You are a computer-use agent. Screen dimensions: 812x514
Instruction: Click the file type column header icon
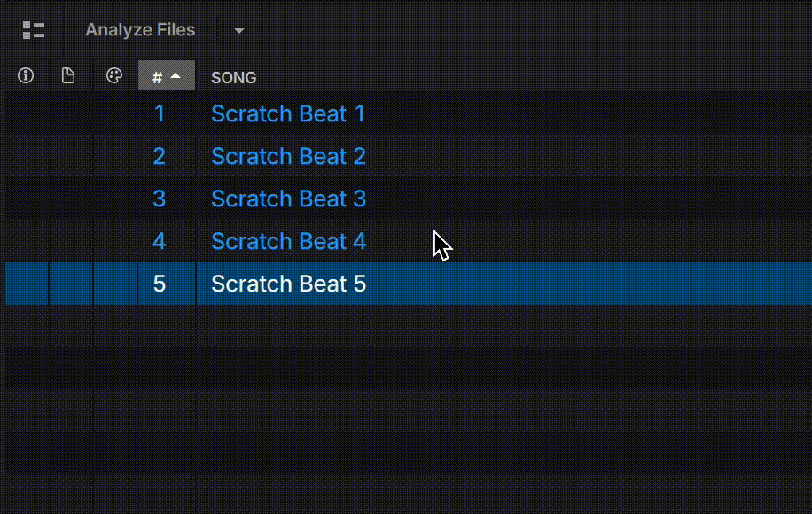click(69, 75)
